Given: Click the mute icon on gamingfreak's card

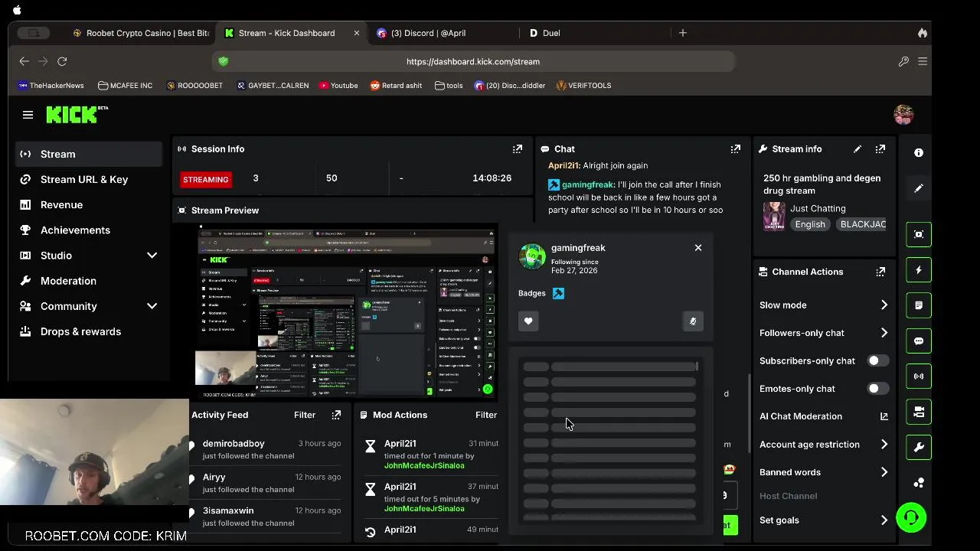Looking at the screenshot, I should (x=693, y=321).
